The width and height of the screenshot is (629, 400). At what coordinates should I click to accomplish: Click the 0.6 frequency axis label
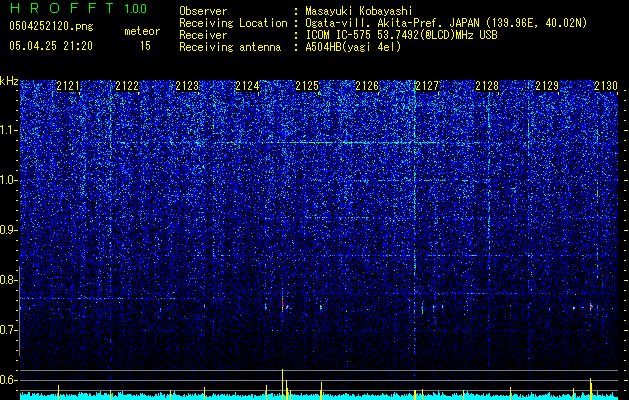click(x=9, y=380)
